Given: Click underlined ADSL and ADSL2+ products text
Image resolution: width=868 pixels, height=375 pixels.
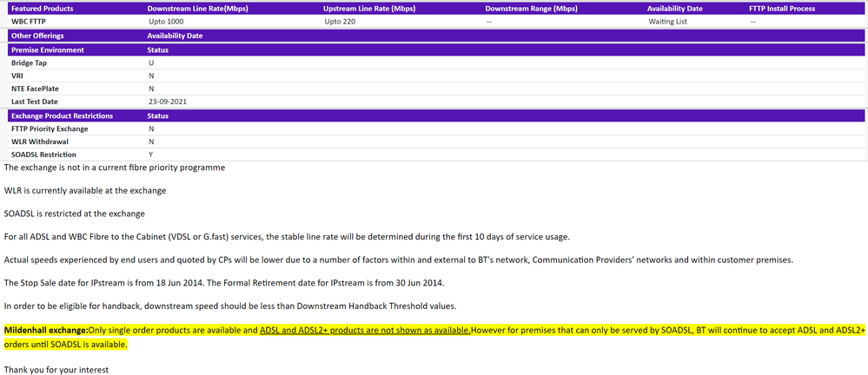Looking at the screenshot, I should (365, 331).
